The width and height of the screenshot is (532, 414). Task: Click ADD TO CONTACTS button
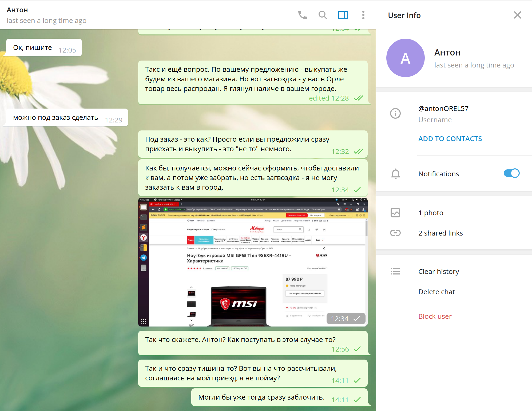(x=450, y=138)
